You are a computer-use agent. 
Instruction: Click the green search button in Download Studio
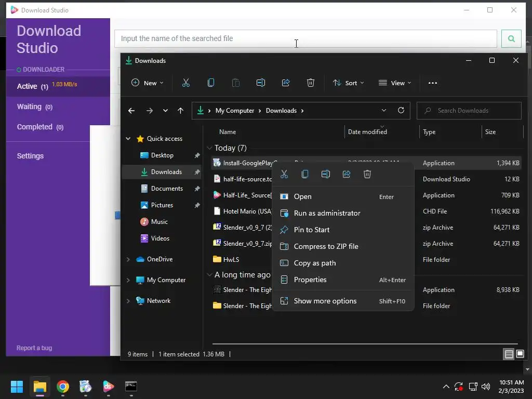(511, 38)
